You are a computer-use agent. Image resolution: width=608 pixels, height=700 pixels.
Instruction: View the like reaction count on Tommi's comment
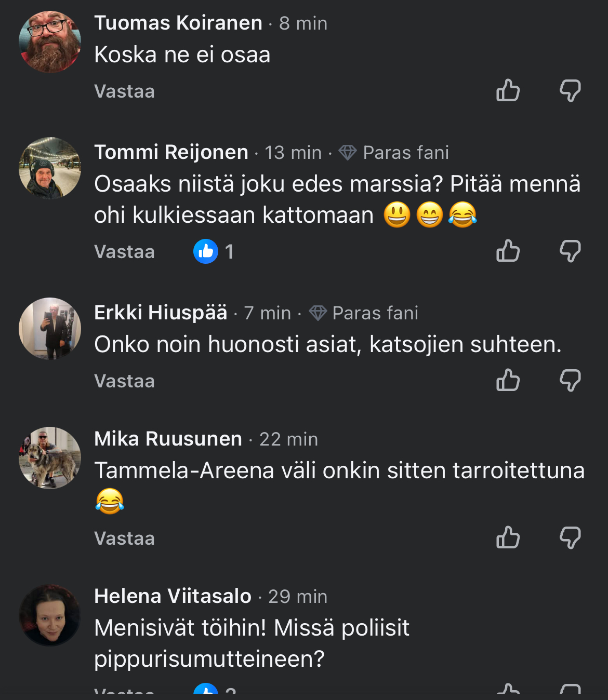tap(214, 252)
